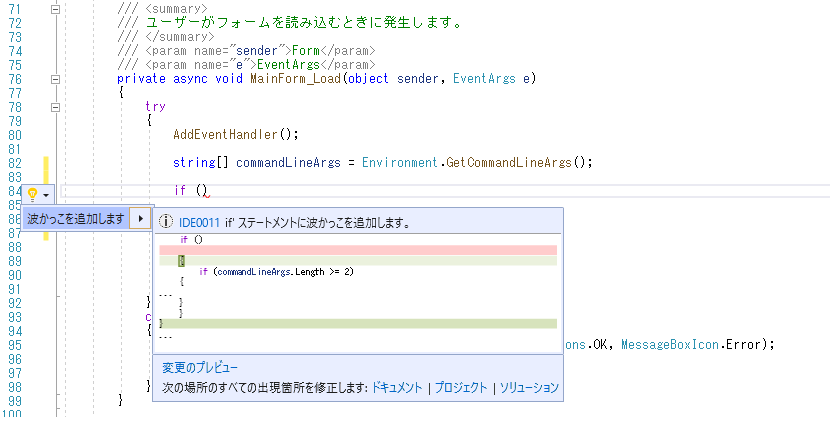
Task: Collapse the summary comment at line 71
Action: click(x=55, y=9)
